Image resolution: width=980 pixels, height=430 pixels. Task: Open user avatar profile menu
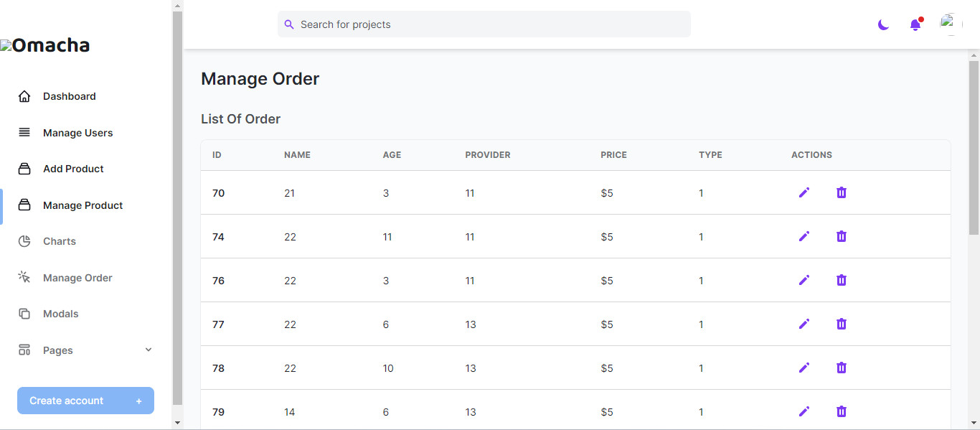[951, 24]
